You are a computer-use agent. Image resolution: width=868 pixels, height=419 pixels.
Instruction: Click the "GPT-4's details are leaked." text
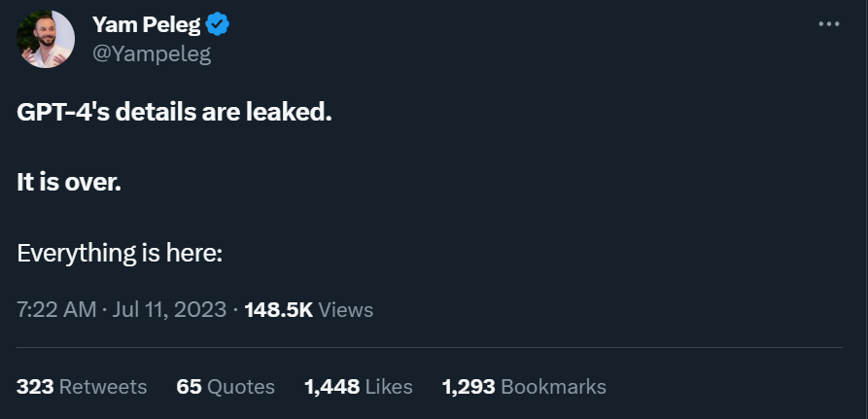[174, 112]
